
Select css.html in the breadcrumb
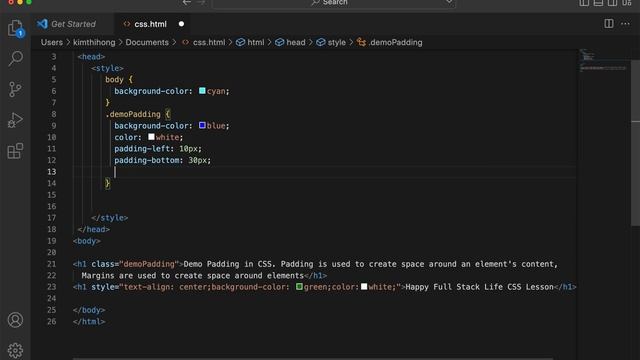click(203, 42)
